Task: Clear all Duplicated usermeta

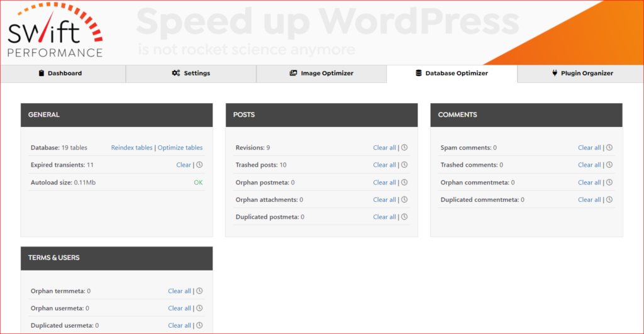Action: pyautogui.click(x=179, y=325)
